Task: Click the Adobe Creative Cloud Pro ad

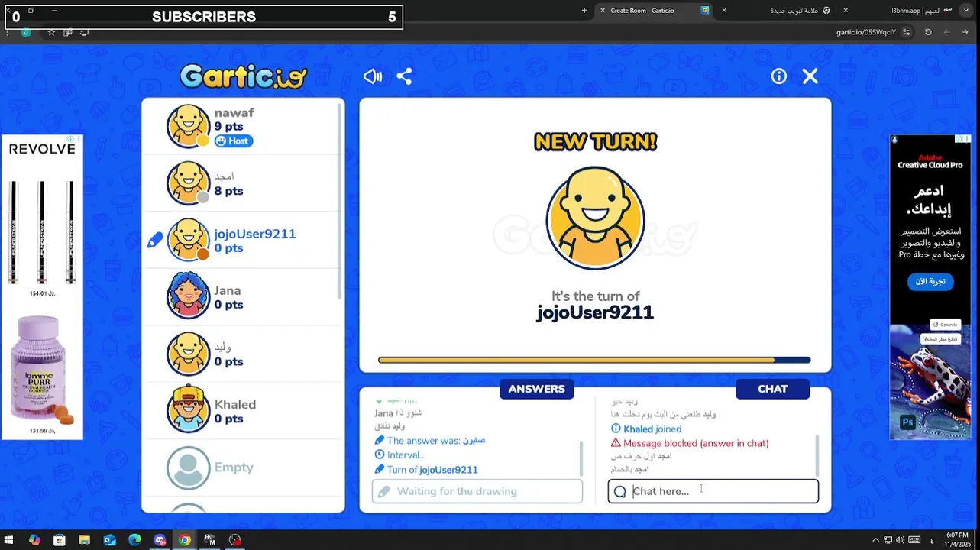Action: coord(930,286)
